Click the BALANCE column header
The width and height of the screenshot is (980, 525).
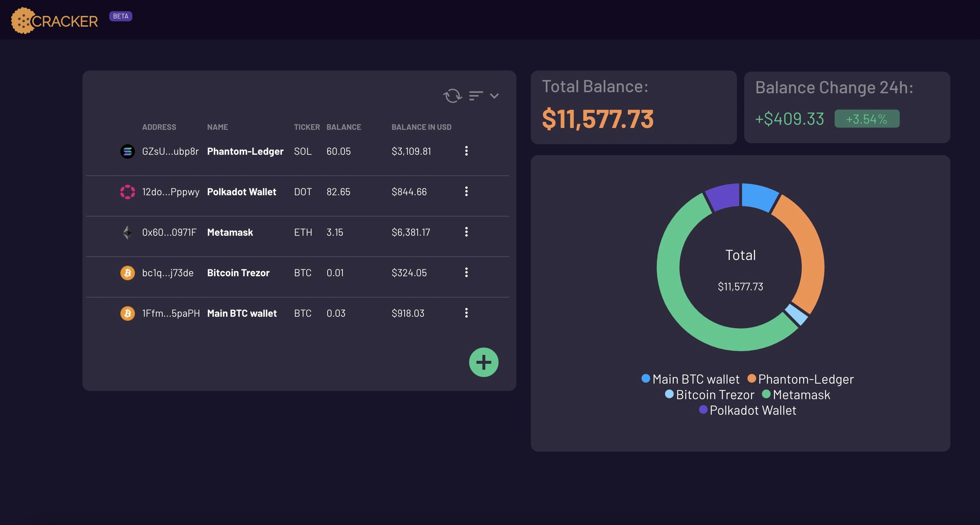(344, 127)
